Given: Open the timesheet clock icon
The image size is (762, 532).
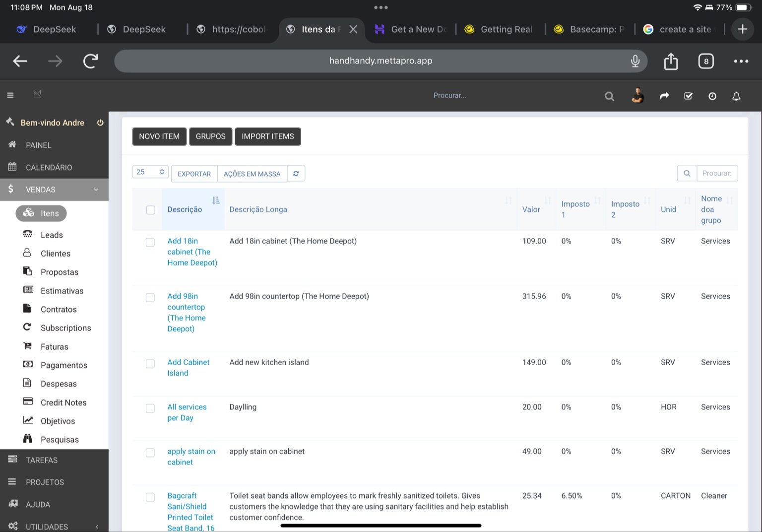Looking at the screenshot, I should (x=712, y=96).
